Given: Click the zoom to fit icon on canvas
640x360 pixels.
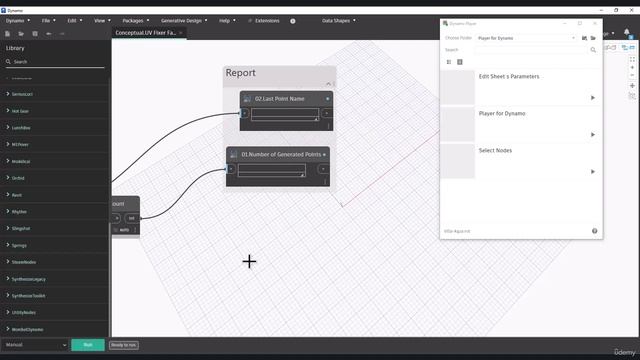Looking at the screenshot, I should point(632,60).
